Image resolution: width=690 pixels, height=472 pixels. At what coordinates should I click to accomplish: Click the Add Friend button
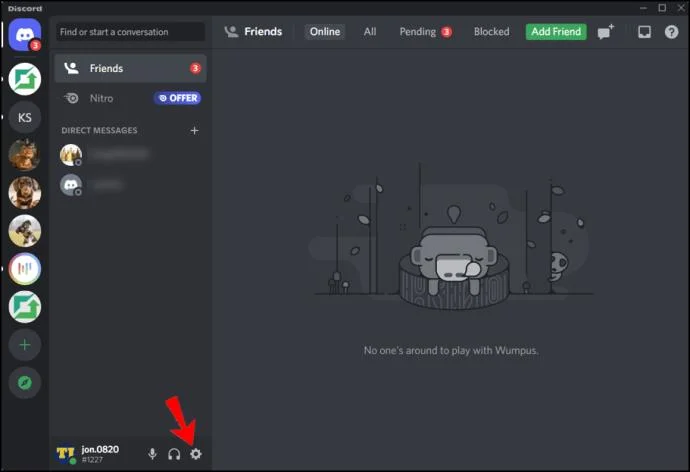(556, 32)
